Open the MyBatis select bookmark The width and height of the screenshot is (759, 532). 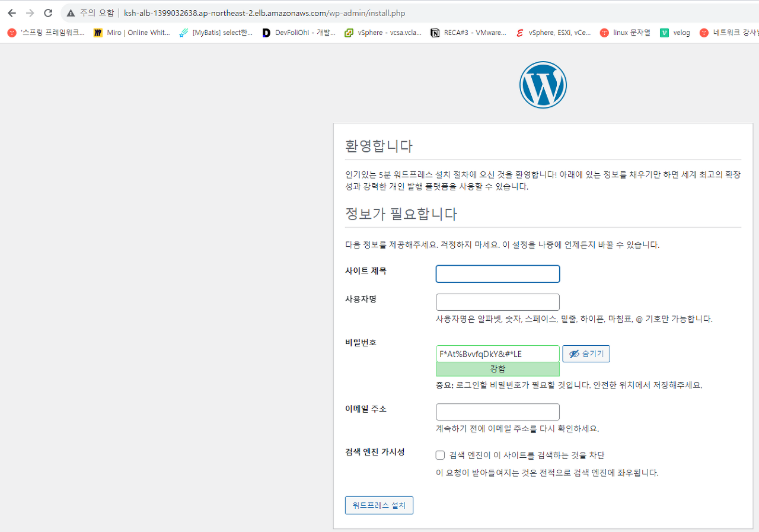point(216,33)
